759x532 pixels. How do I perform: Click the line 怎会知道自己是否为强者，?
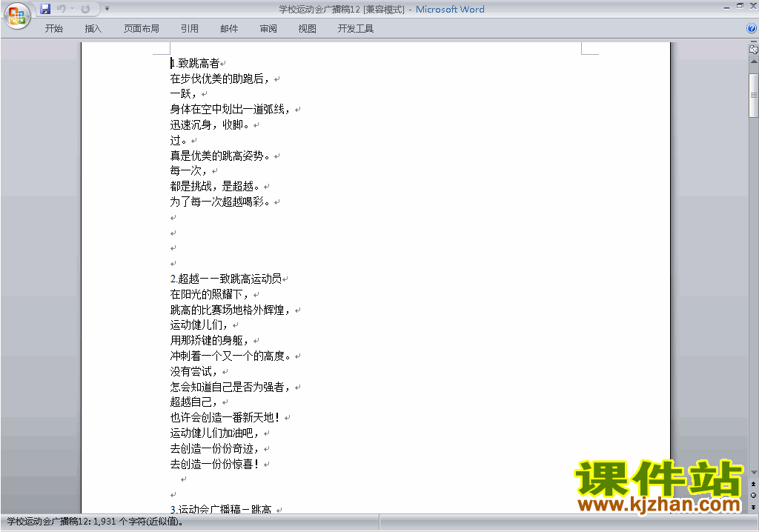[230, 387]
